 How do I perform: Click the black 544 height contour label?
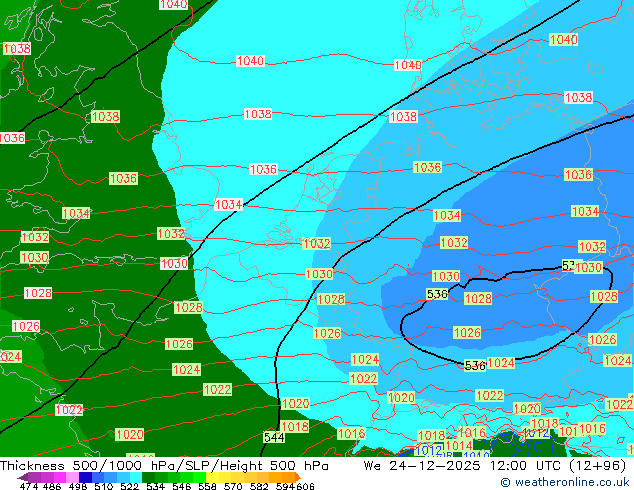274,437
